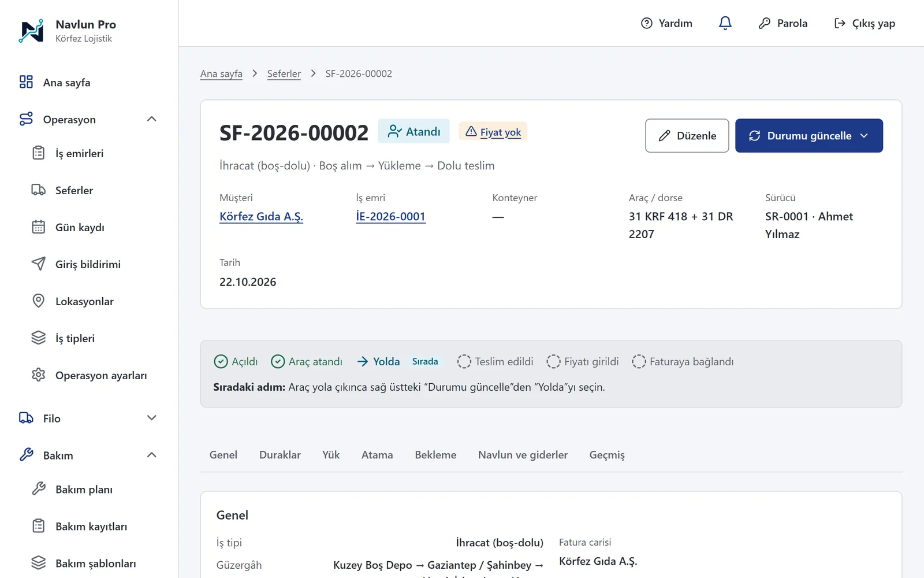Click the İş emirleri clipboard icon
Screen dimensions: 924x578
[x=39, y=153]
